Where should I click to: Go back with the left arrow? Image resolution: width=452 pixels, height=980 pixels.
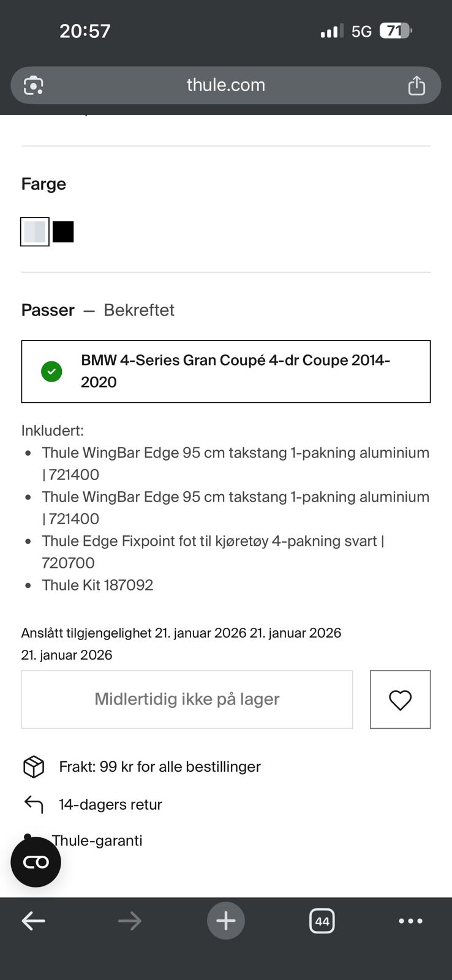point(33,921)
